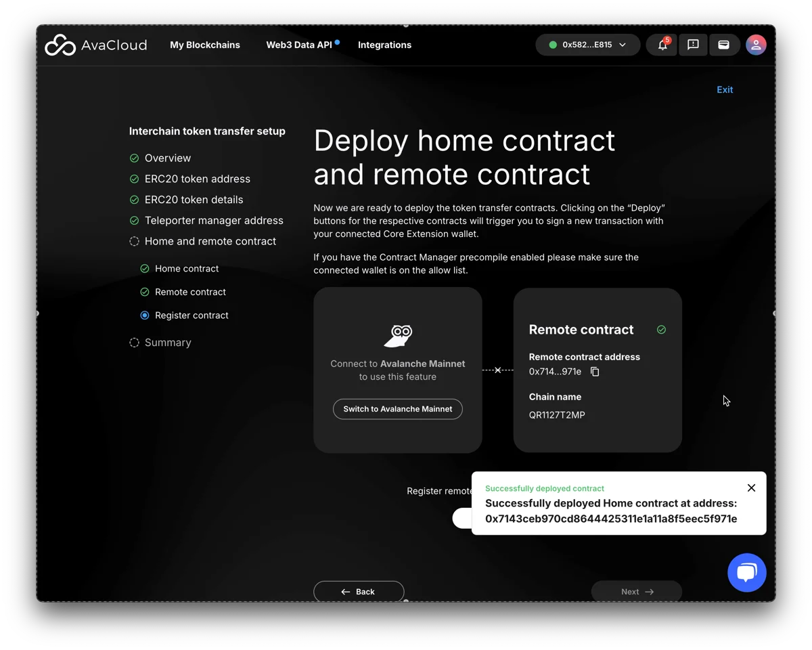Go to My Blockchains
812x650 pixels.
pyautogui.click(x=205, y=45)
